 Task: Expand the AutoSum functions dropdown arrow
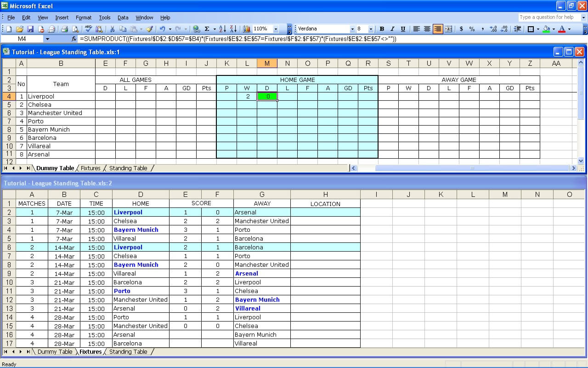[x=214, y=29]
